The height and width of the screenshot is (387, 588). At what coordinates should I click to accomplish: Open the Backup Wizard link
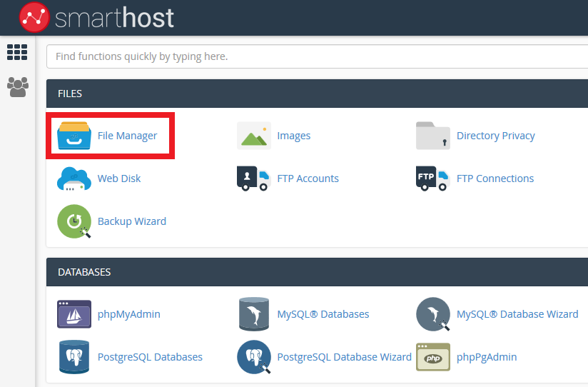coord(131,221)
